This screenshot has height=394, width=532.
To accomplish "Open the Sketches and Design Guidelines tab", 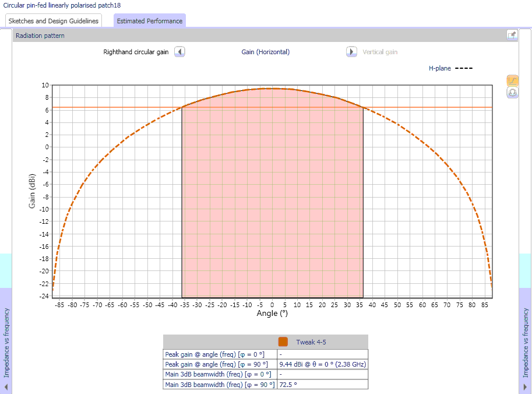I will 54,21.
